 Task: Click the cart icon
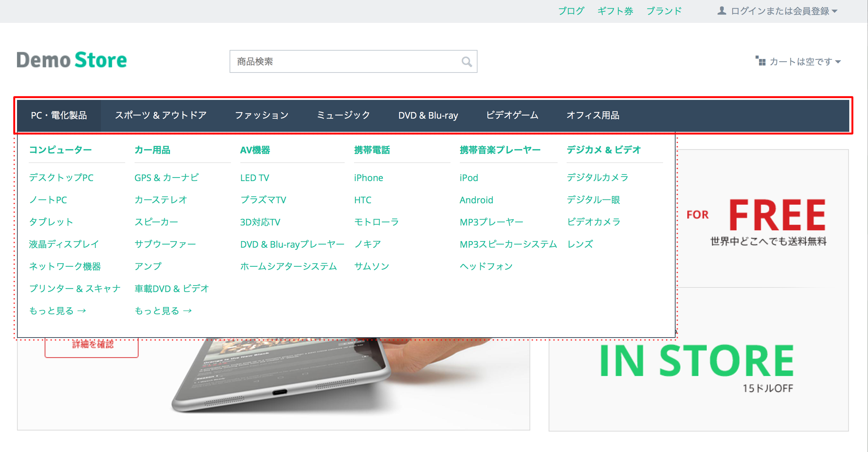point(760,61)
